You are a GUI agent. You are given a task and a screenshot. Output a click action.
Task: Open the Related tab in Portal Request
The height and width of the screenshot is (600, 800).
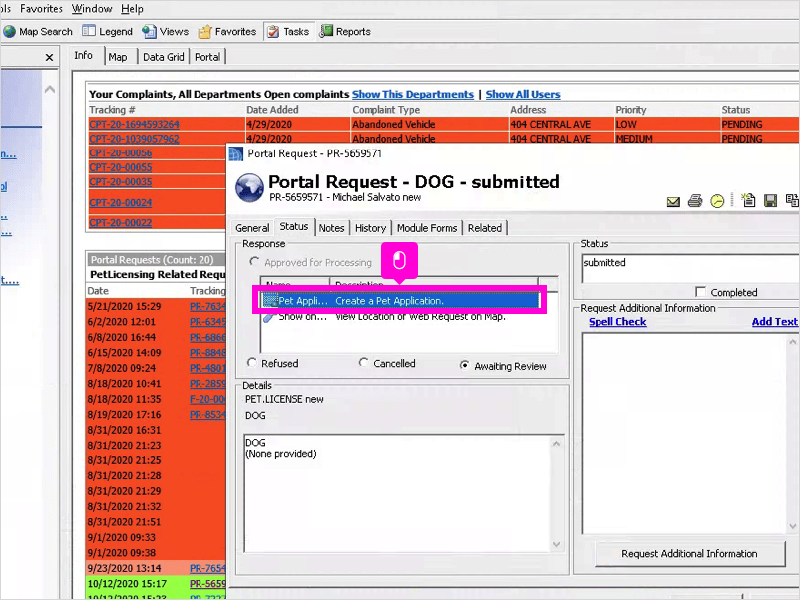(x=485, y=228)
